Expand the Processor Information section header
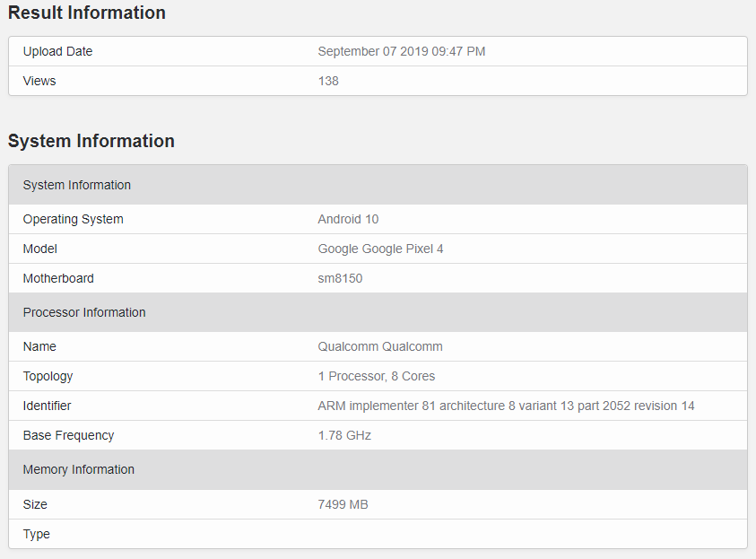This screenshot has height=559, width=756. 84,312
